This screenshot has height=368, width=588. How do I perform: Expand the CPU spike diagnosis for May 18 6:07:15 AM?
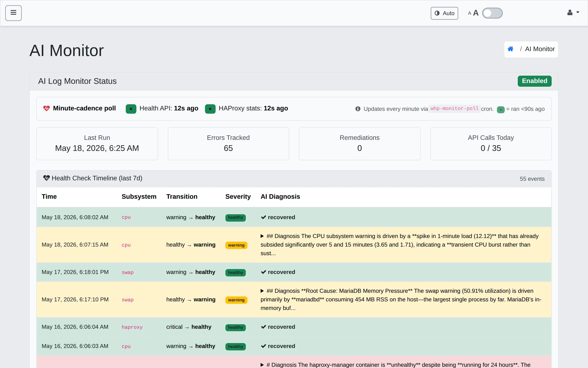262,236
